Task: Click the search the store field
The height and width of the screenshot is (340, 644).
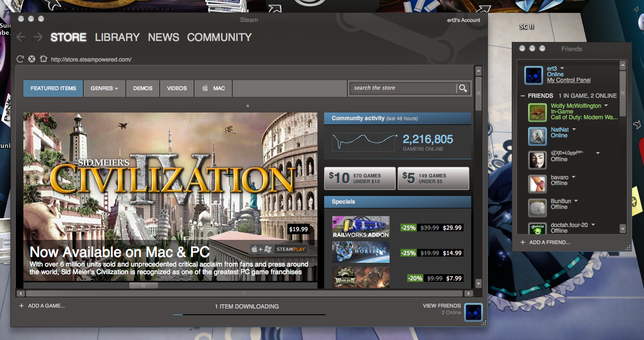Action: tap(403, 88)
